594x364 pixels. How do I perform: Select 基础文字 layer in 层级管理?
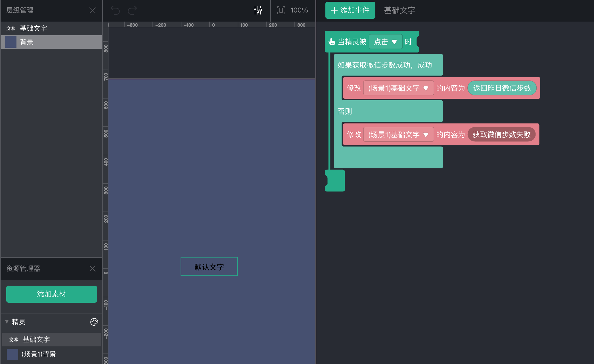pyautogui.click(x=34, y=28)
